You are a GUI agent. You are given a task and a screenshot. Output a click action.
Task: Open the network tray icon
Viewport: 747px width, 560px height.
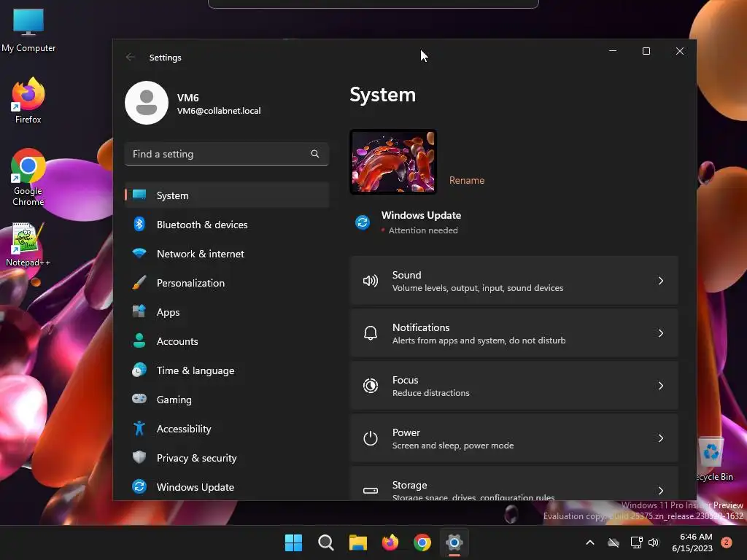click(x=636, y=542)
